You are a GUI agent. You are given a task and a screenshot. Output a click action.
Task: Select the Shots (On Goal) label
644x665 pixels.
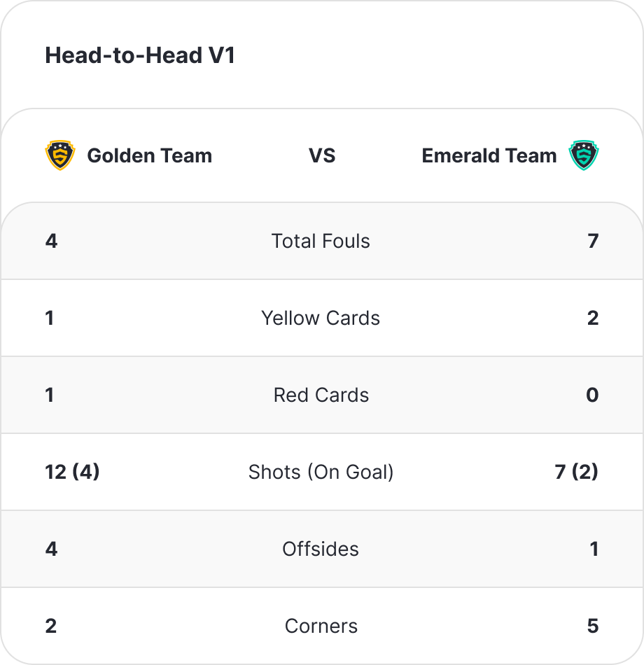[x=321, y=472]
